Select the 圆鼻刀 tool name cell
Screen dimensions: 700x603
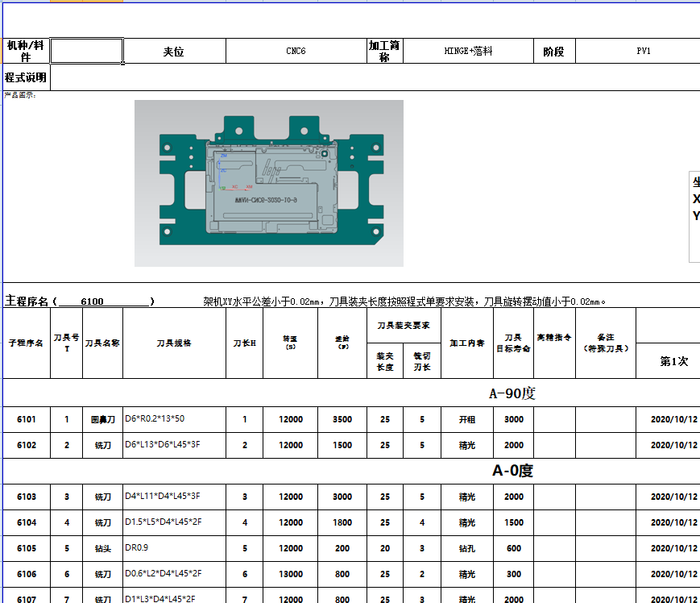[102, 419]
